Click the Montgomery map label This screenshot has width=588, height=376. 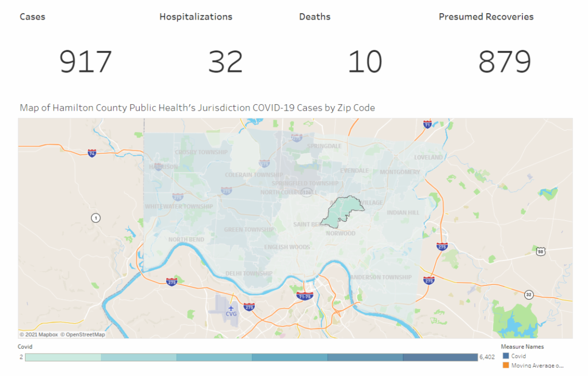tap(400, 172)
